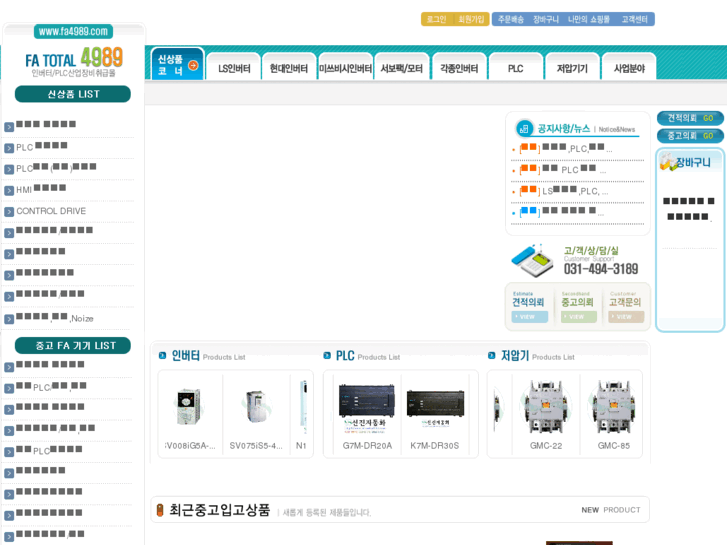Select the LS인버터 tab
This screenshot has height=545, width=727.
click(x=234, y=68)
